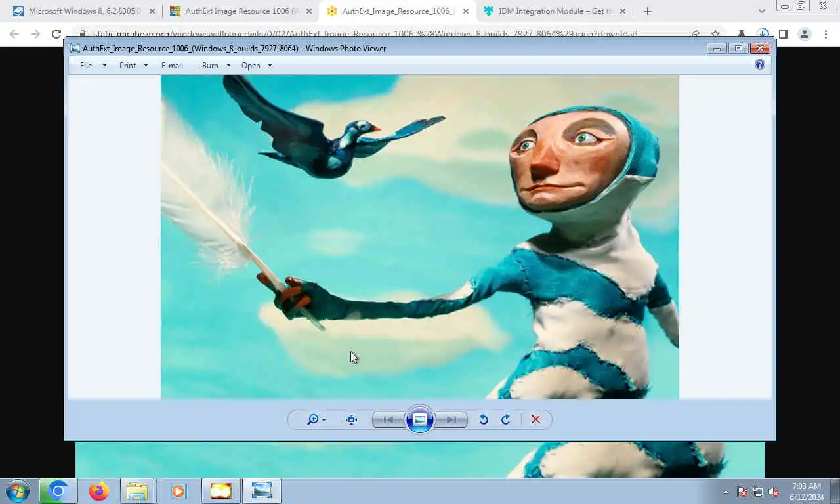Image resolution: width=840 pixels, height=504 pixels.
Task: Show hidden system tray icons
Action: point(726,492)
